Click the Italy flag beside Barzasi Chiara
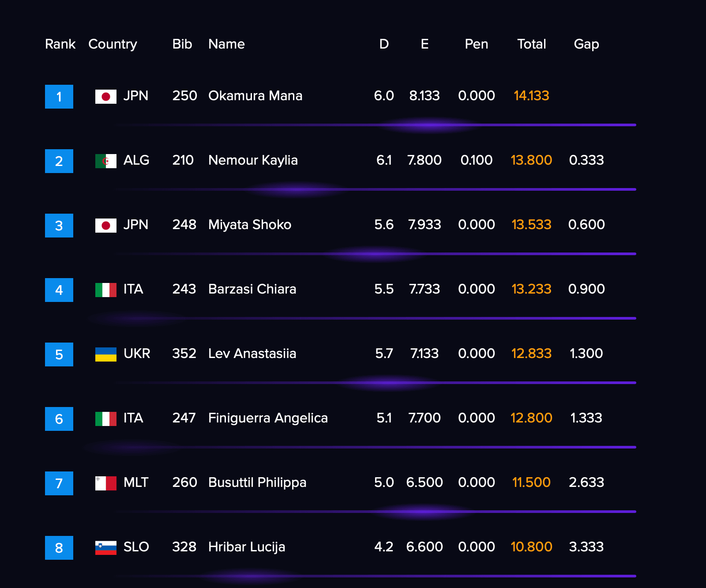Image resolution: width=706 pixels, height=588 pixels. [106, 290]
